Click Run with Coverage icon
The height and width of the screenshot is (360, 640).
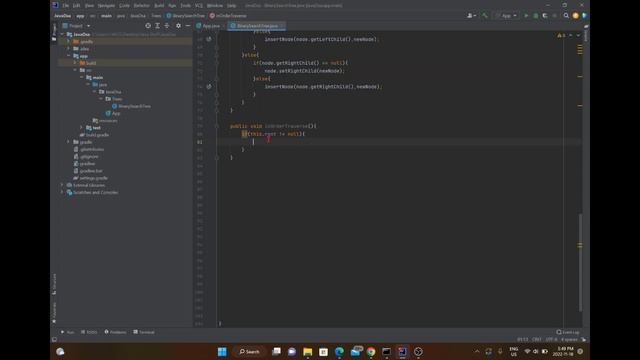click(x=545, y=16)
